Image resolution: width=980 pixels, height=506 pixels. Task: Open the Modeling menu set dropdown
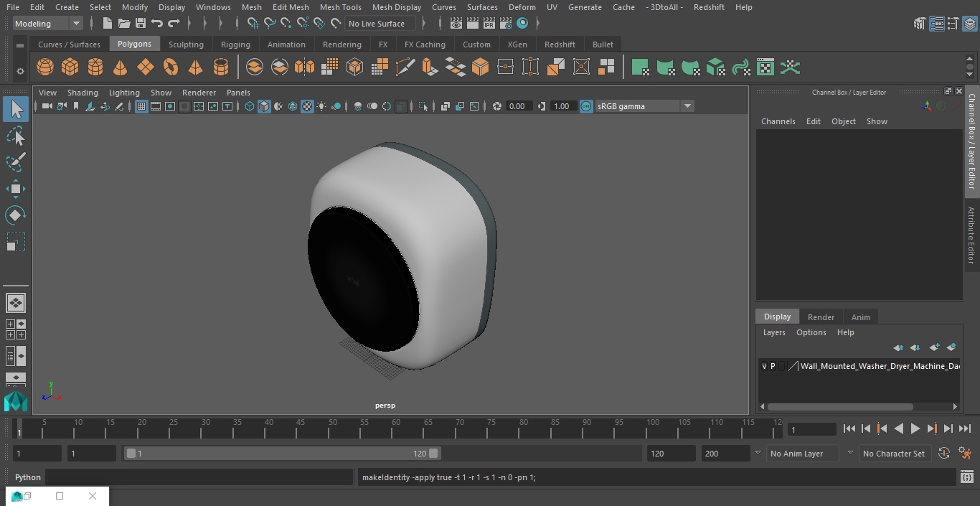coord(47,24)
